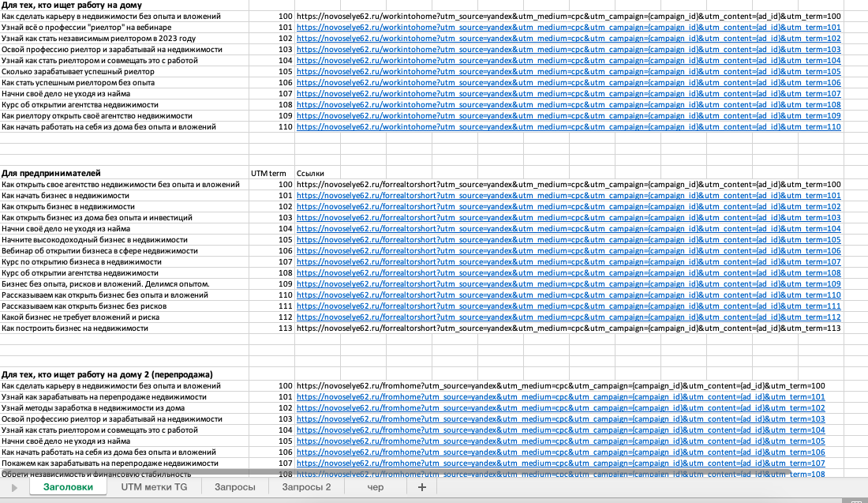
Task: Select cell 'Узнай как зарабатывать на перепродаже недвижимости'
Action: coord(125,397)
